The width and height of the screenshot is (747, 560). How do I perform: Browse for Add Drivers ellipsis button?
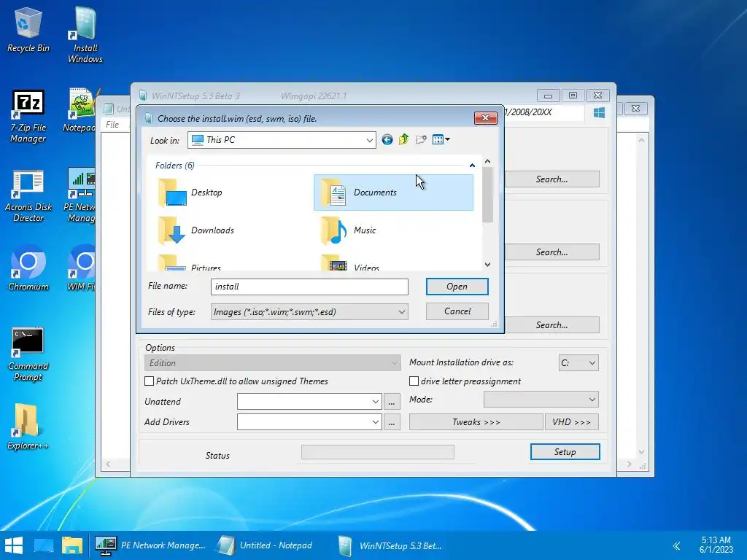click(391, 422)
